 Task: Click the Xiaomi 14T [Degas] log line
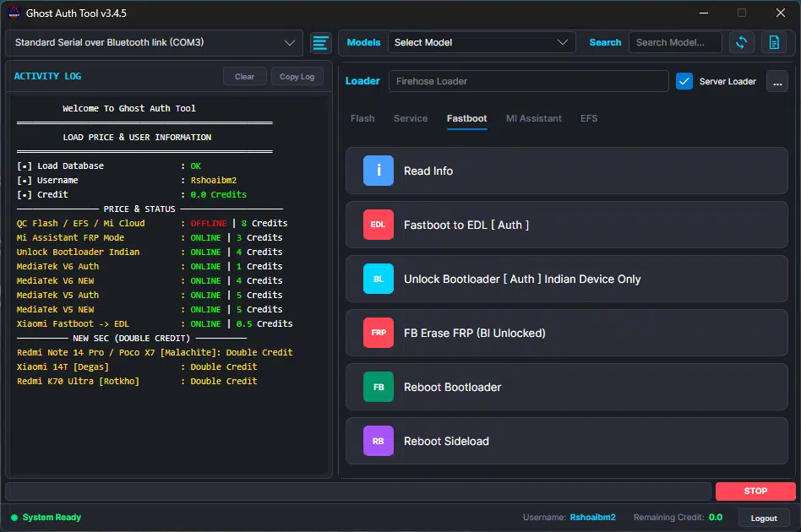click(137, 366)
